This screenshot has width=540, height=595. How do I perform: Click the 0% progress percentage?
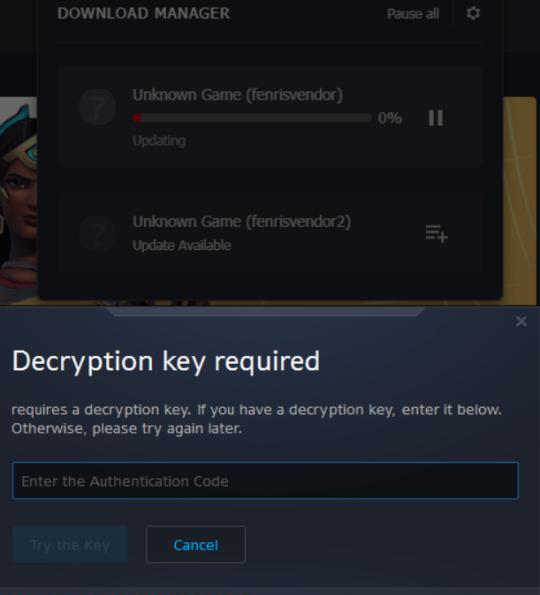pos(390,118)
